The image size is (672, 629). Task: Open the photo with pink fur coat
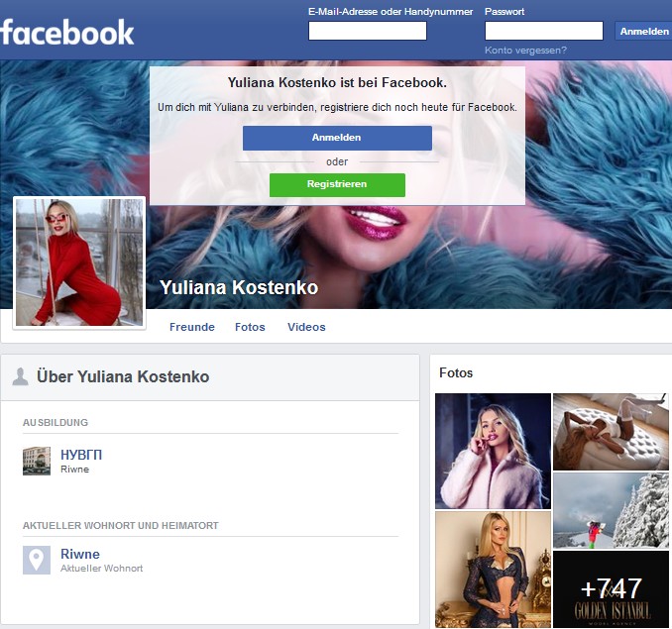tap(493, 451)
